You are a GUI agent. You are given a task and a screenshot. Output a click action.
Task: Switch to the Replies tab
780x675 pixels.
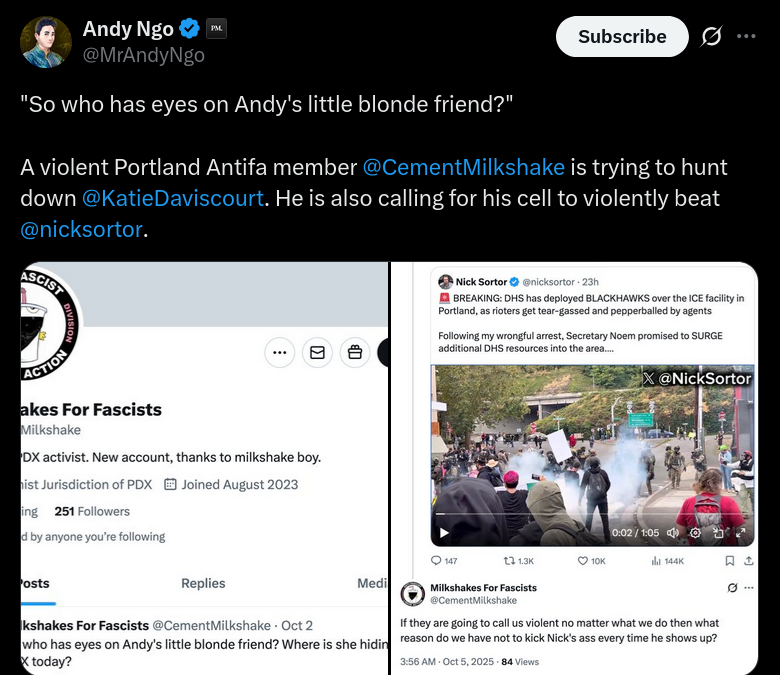coord(203,583)
